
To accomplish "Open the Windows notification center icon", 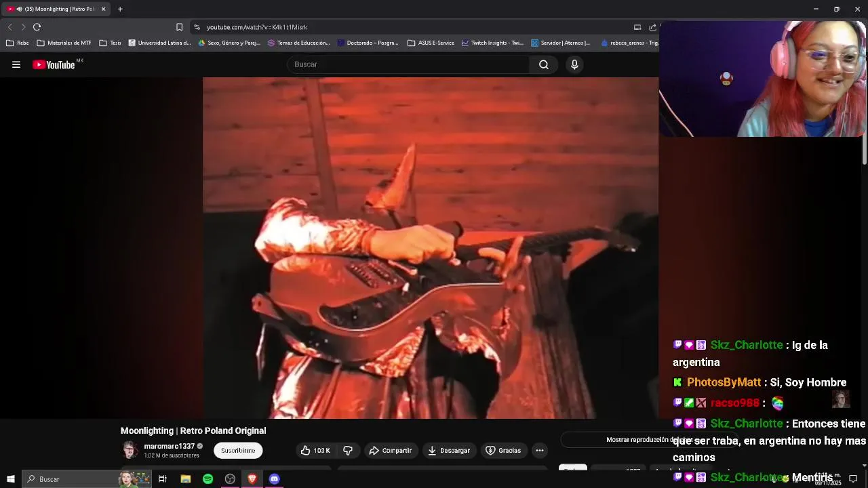I will 853,479.
